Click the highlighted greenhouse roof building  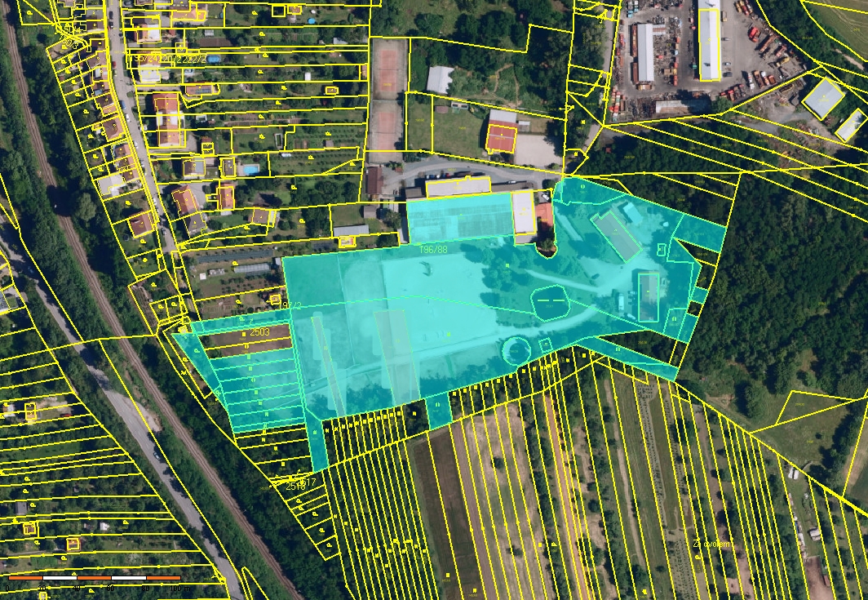coord(459,217)
